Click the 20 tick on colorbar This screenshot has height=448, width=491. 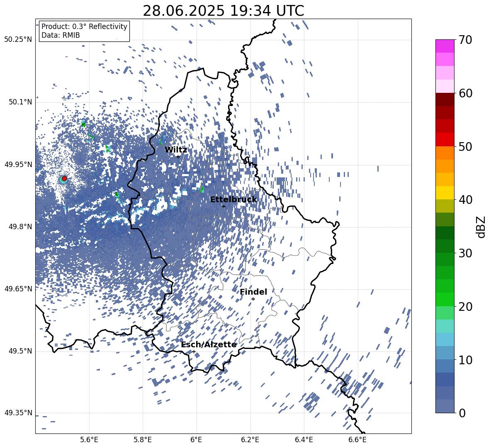click(x=465, y=307)
